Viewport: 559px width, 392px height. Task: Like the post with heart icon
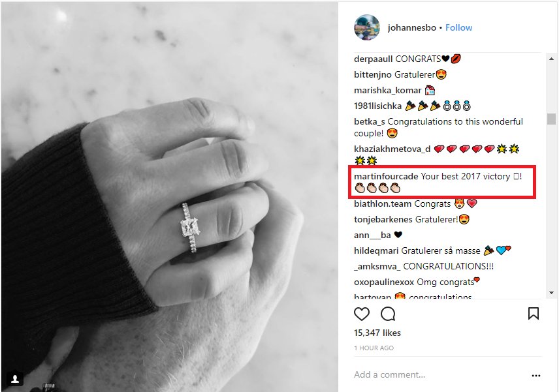(x=362, y=314)
